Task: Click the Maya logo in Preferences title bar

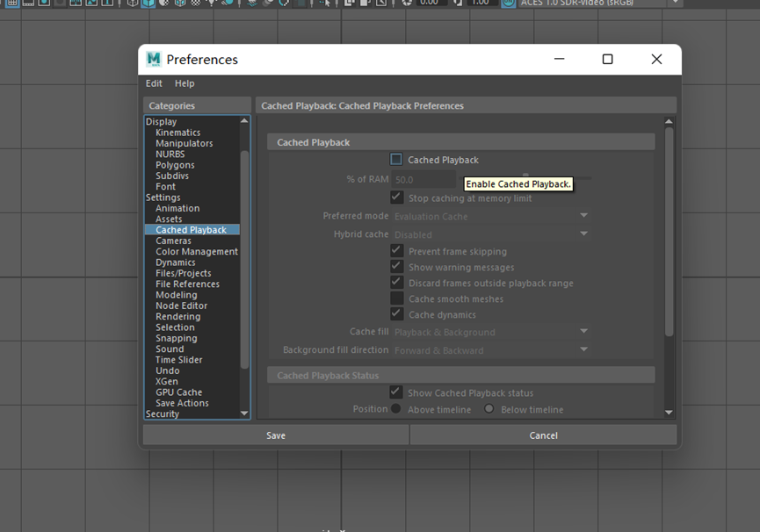Action: click(x=154, y=59)
